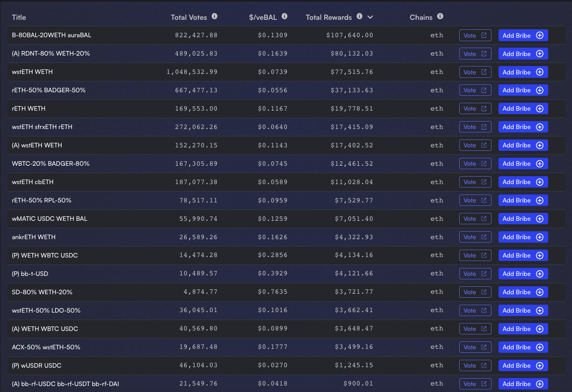Screen dimensions: 572x392
Task: Vote on (P) WETH WBTC USDC pool
Action: [x=475, y=255]
